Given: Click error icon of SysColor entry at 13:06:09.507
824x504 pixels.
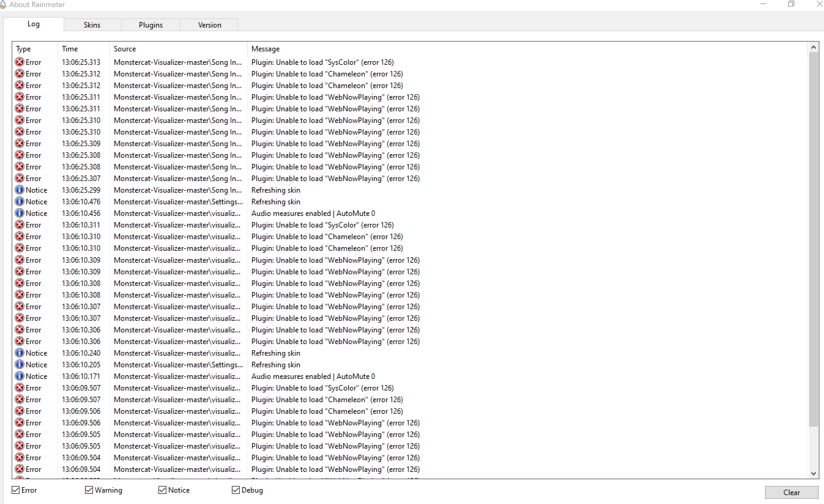Looking at the screenshot, I should pyautogui.click(x=20, y=388).
